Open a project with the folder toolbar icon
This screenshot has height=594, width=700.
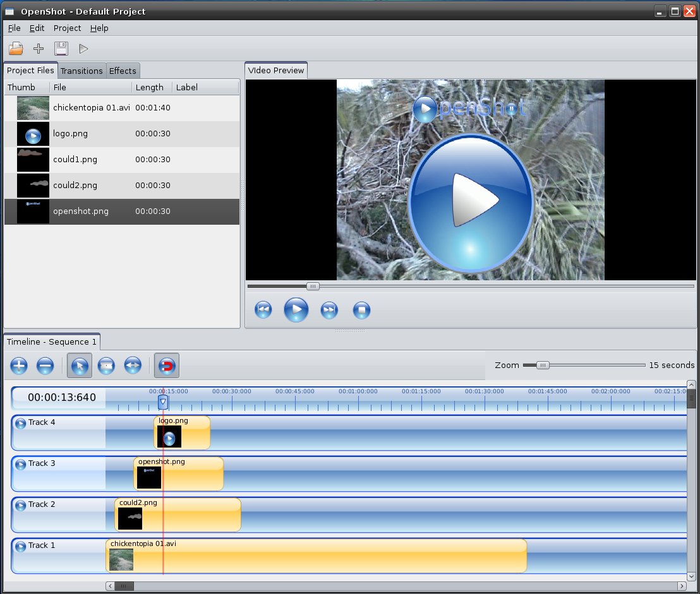click(x=15, y=49)
